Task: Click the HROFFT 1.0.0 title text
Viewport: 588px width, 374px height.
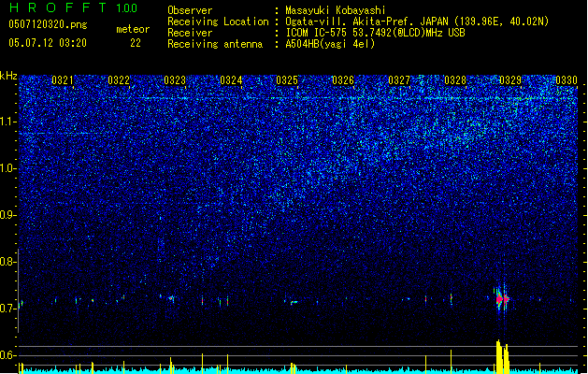Action: [74, 7]
